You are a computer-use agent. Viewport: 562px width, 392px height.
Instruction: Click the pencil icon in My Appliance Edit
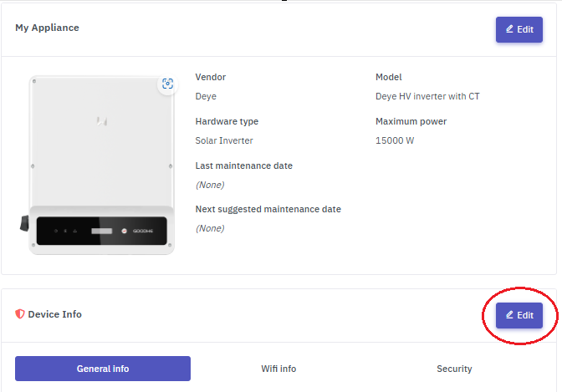[509, 29]
